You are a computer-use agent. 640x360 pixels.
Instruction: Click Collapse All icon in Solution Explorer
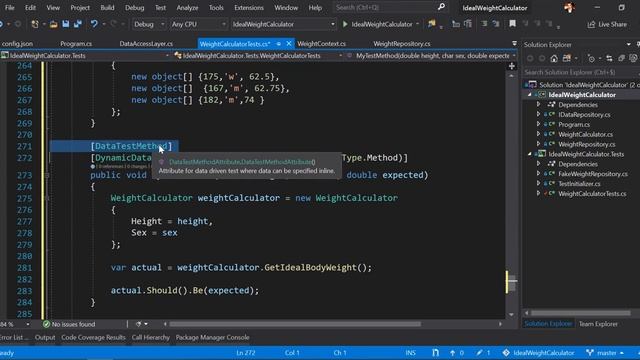click(x=621, y=59)
